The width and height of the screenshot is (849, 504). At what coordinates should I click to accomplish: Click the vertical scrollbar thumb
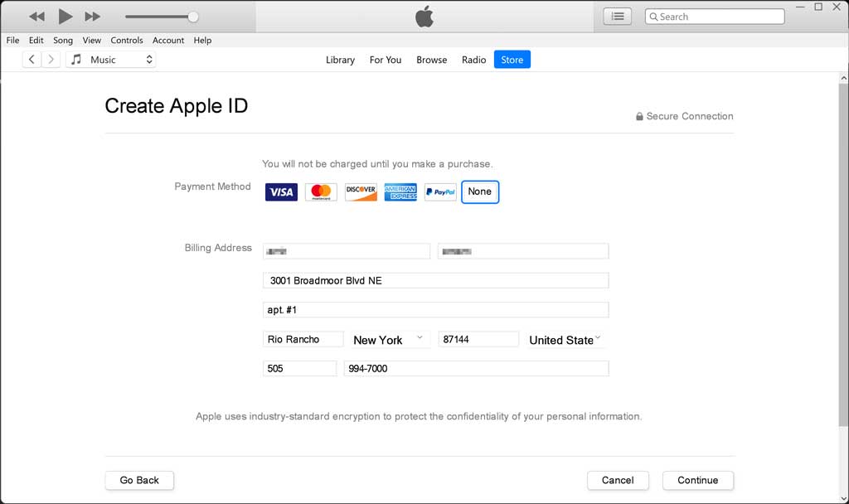point(843,254)
